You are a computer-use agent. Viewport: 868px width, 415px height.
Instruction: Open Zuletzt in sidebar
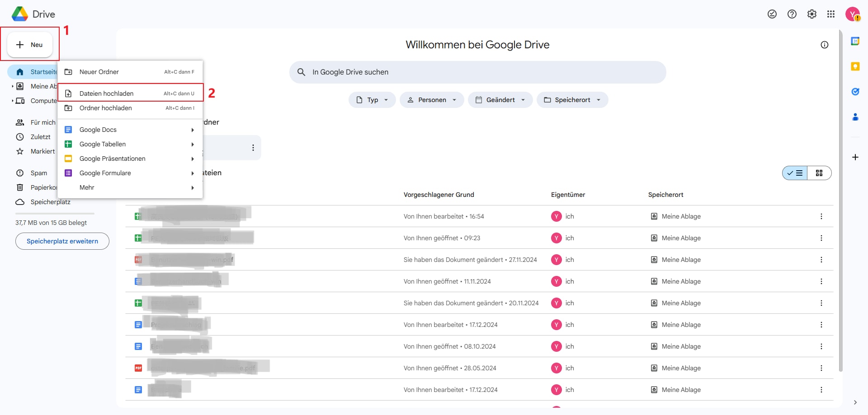[x=33, y=137]
